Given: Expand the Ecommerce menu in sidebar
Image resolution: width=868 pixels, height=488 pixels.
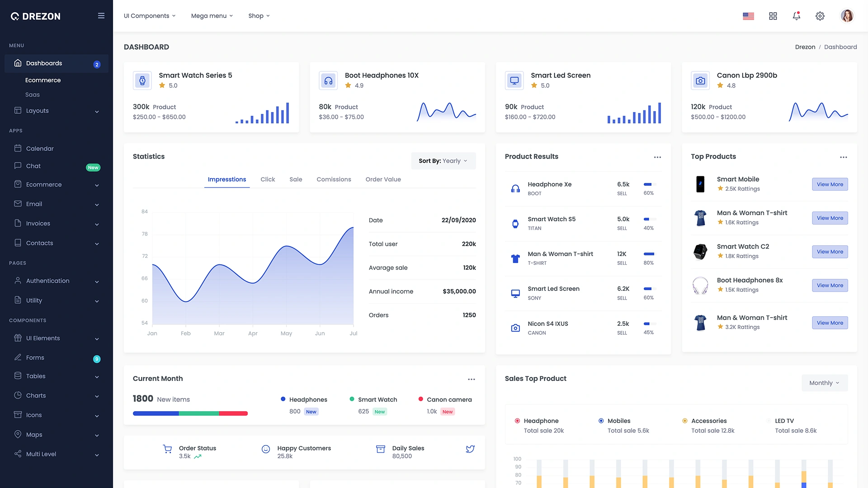Looking at the screenshot, I should (x=44, y=185).
